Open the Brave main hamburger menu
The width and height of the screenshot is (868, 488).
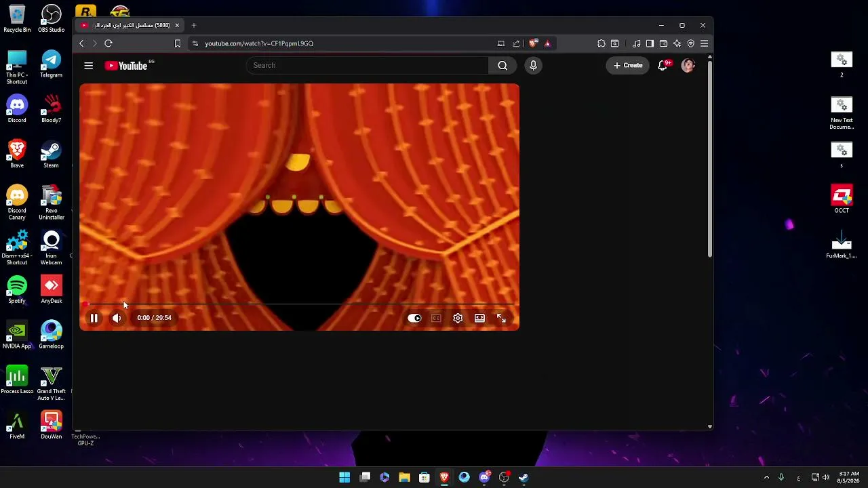pyautogui.click(x=705, y=43)
